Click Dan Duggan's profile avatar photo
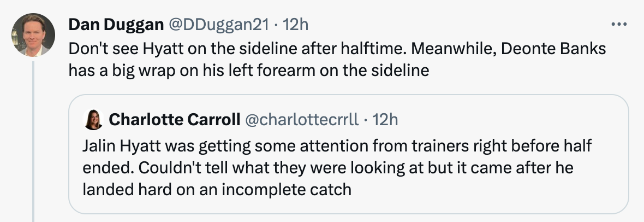Viewport: 644px width, 222px height. pos(33,36)
